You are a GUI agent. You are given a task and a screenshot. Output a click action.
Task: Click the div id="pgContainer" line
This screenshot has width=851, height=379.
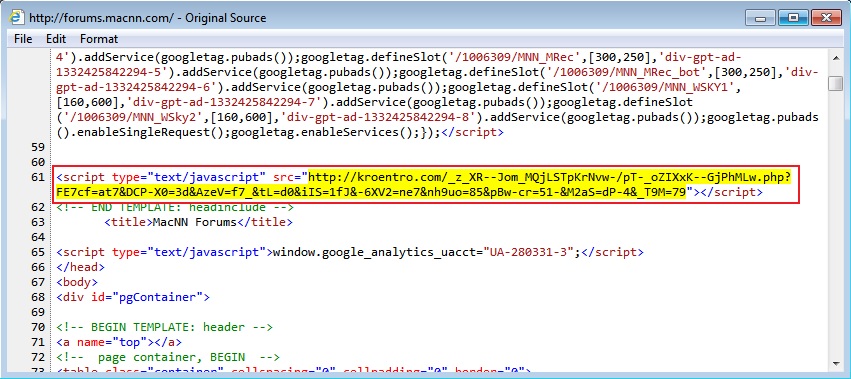coord(133,297)
